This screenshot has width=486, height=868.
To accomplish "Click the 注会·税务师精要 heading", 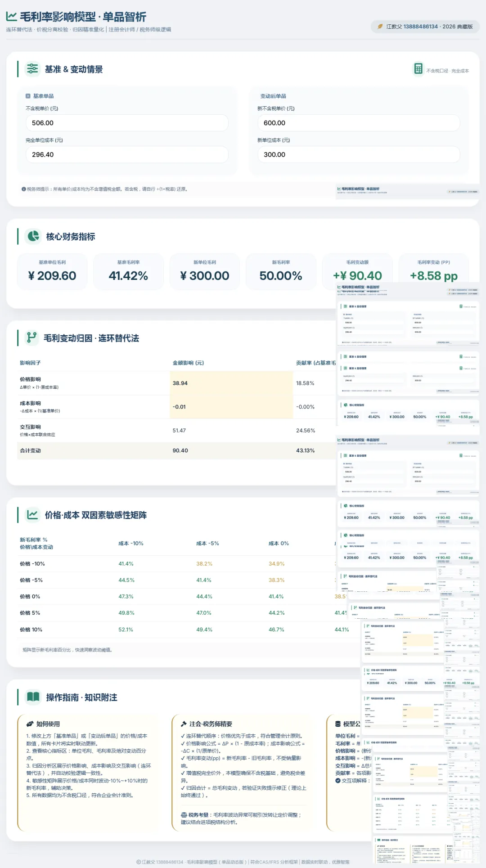I will (211, 724).
